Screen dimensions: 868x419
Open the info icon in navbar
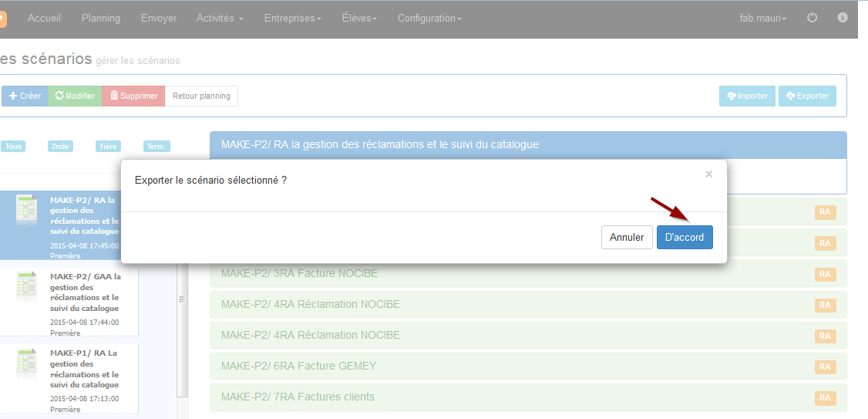click(843, 18)
